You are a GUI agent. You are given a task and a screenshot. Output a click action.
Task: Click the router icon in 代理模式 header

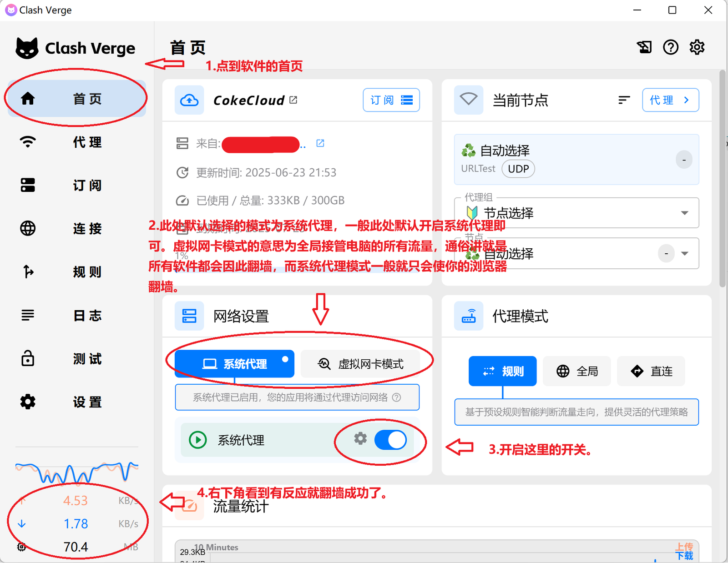click(469, 316)
